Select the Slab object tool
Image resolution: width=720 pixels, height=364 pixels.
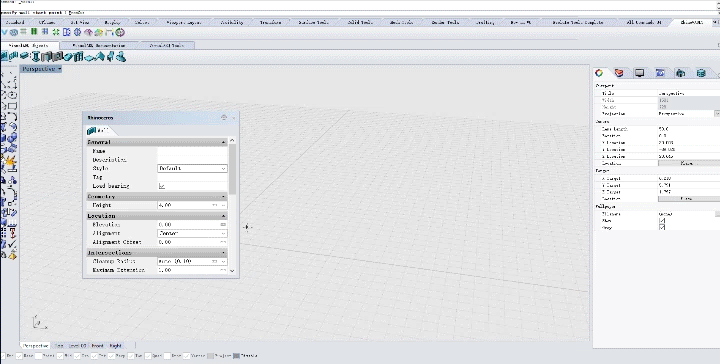click(x=88, y=57)
